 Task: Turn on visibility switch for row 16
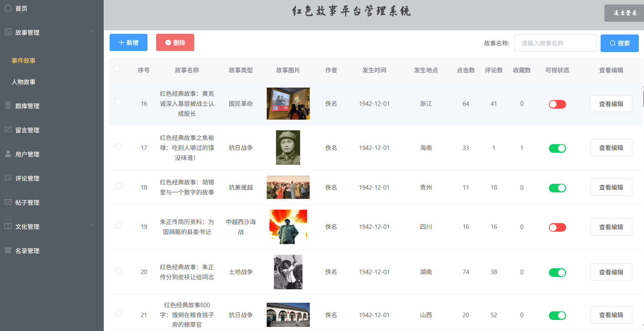click(x=557, y=104)
